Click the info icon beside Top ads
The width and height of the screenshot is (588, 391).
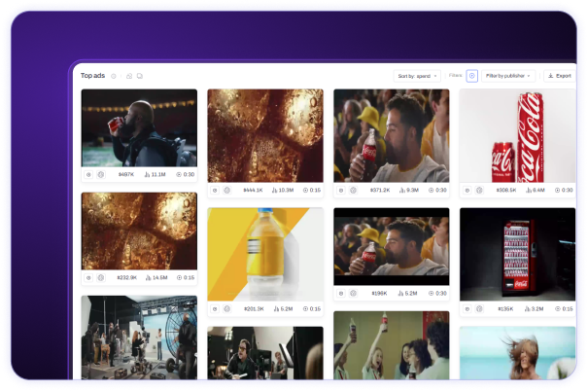point(114,76)
